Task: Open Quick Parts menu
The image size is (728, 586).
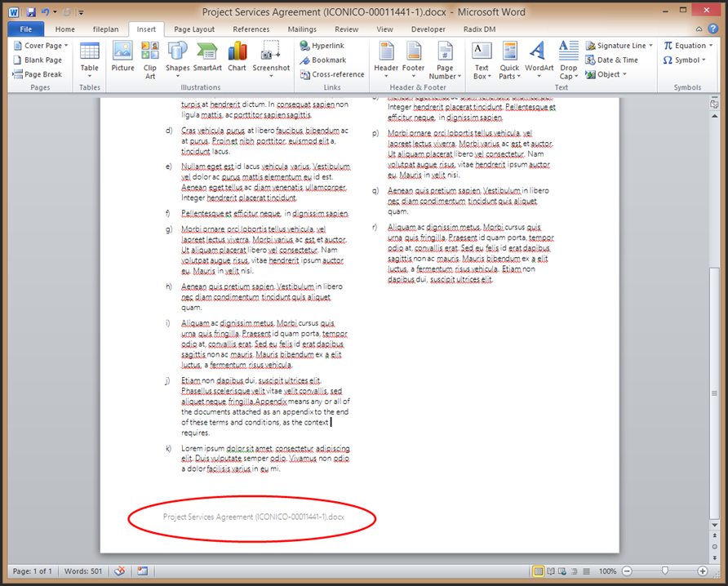Action: [x=510, y=60]
